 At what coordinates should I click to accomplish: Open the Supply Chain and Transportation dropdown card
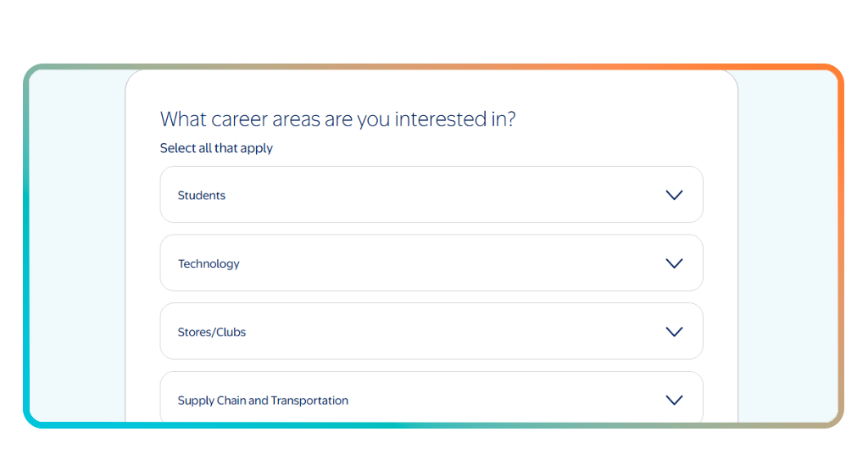click(x=431, y=397)
